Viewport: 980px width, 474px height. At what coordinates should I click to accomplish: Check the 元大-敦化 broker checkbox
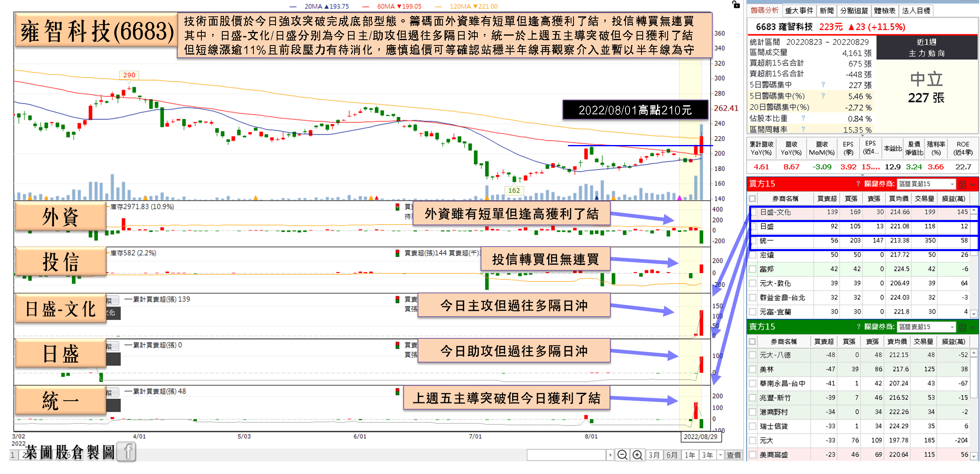tap(752, 283)
